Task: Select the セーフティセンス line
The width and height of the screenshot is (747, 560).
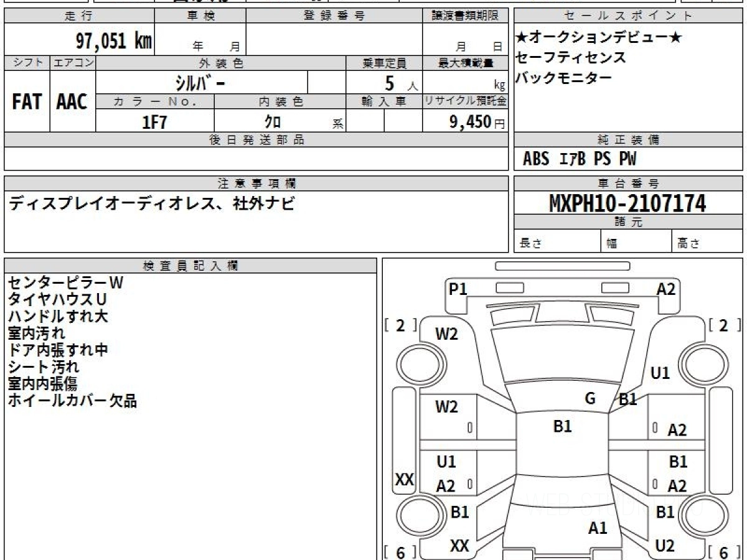Action: coord(571,58)
